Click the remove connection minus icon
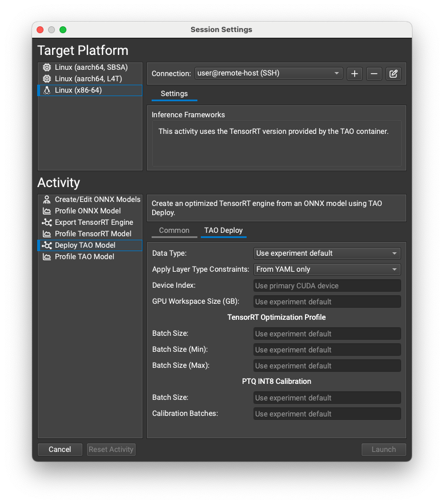 [374, 73]
